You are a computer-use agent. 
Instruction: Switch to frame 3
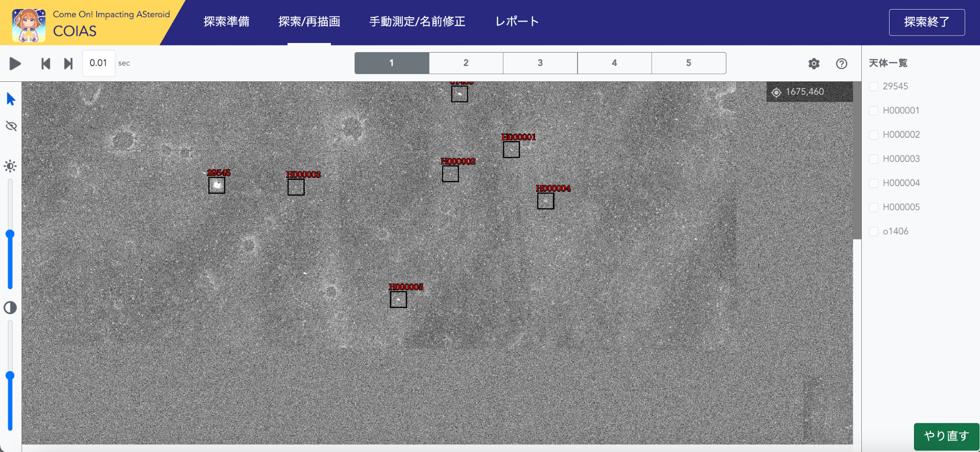tap(540, 63)
